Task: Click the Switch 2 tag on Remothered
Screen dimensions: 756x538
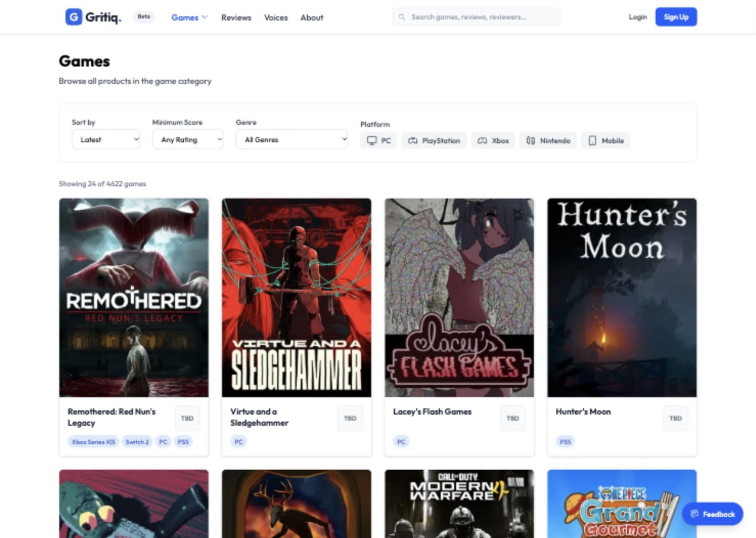Action: click(137, 442)
